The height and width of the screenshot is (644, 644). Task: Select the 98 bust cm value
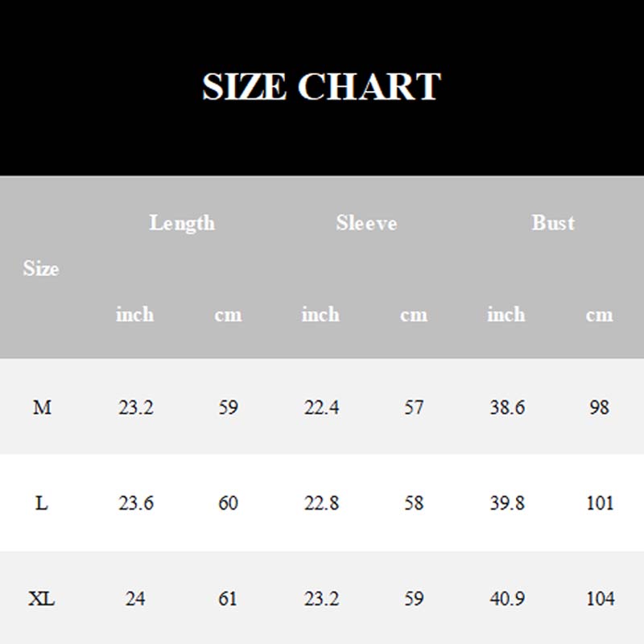(599, 407)
